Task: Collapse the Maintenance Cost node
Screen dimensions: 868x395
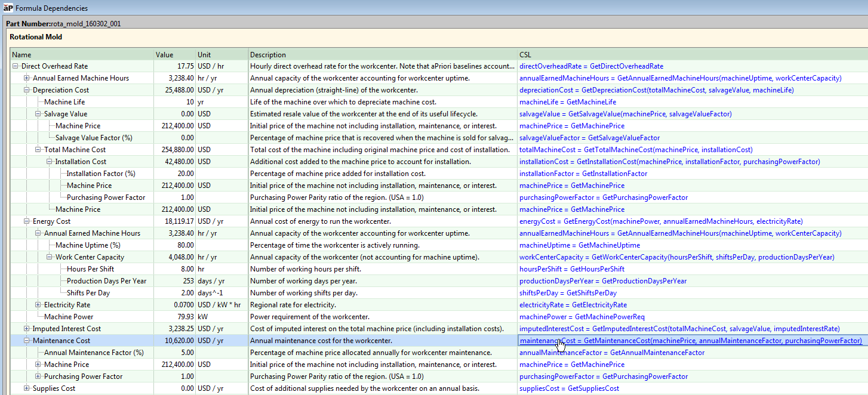Action: click(26, 341)
